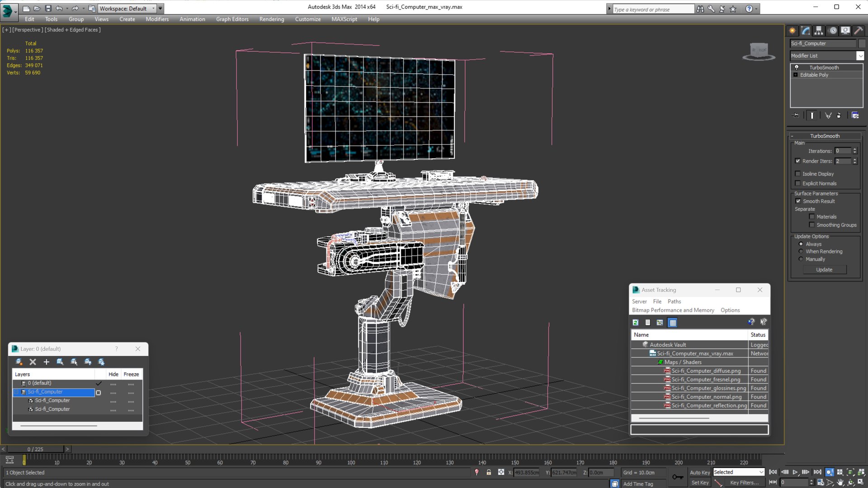
Task: Click the Create New Layer plus icon
Action: [x=46, y=362]
